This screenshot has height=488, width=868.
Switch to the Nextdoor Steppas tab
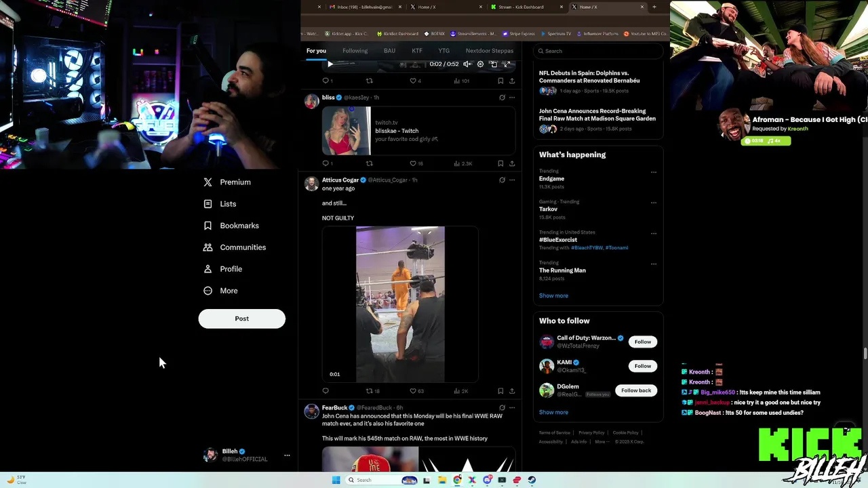click(x=490, y=51)
